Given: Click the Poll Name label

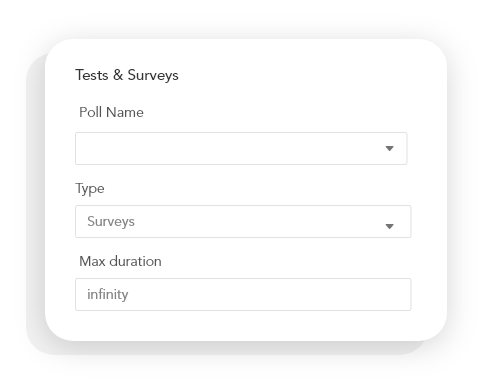Looking at the screenshot, I should (111, 112).
